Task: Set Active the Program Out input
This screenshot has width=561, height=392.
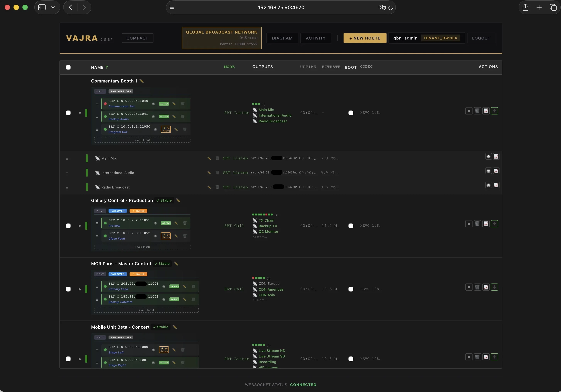Action: (166, 130)
